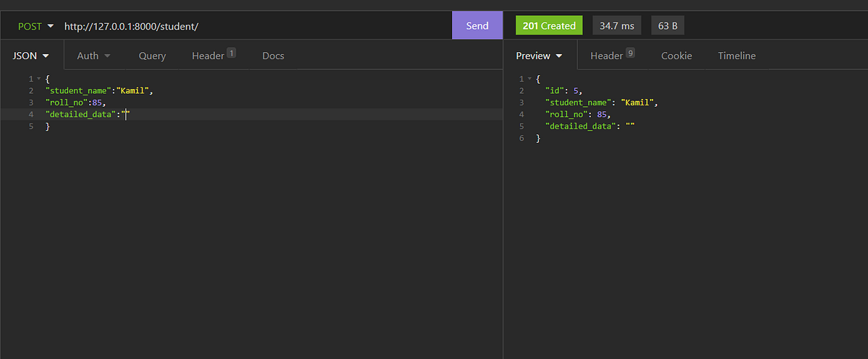868x359 pixels.
Task: Open the Docs tab
Action: tap(273, 56)
